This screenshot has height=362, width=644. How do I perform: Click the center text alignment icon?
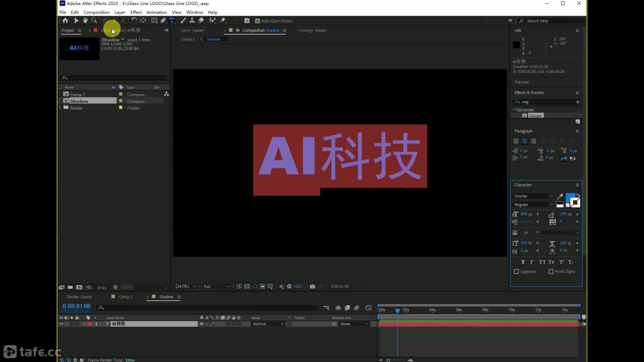525,141
